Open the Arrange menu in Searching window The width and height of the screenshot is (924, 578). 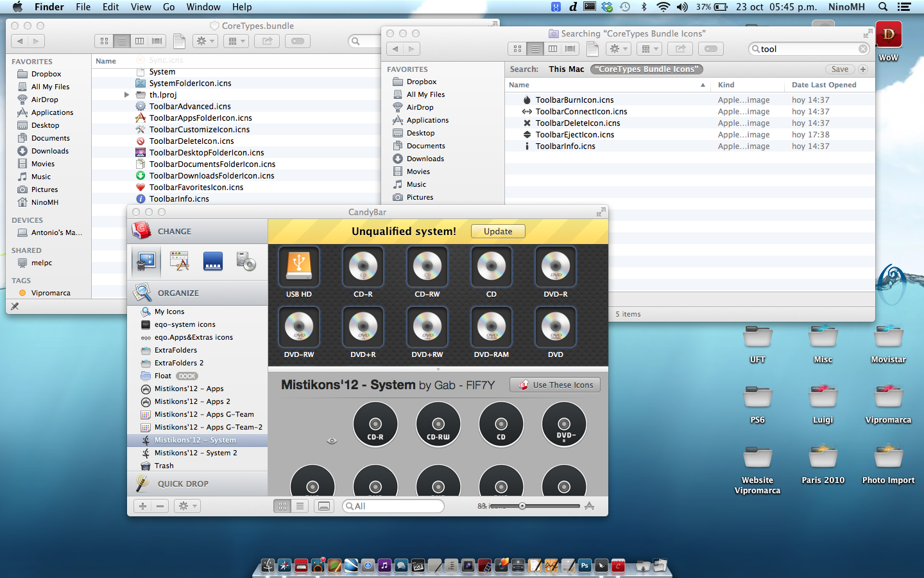click(650, 49)
